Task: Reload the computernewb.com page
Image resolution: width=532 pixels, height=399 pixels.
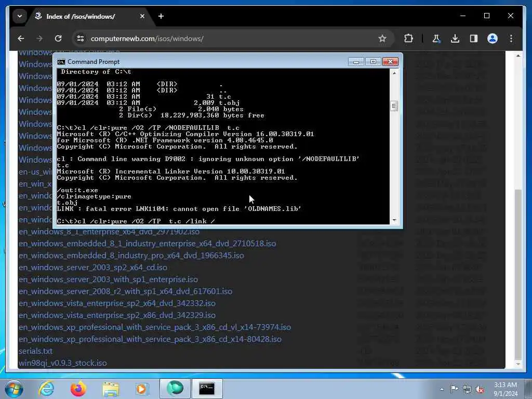Action: [58, 38]
